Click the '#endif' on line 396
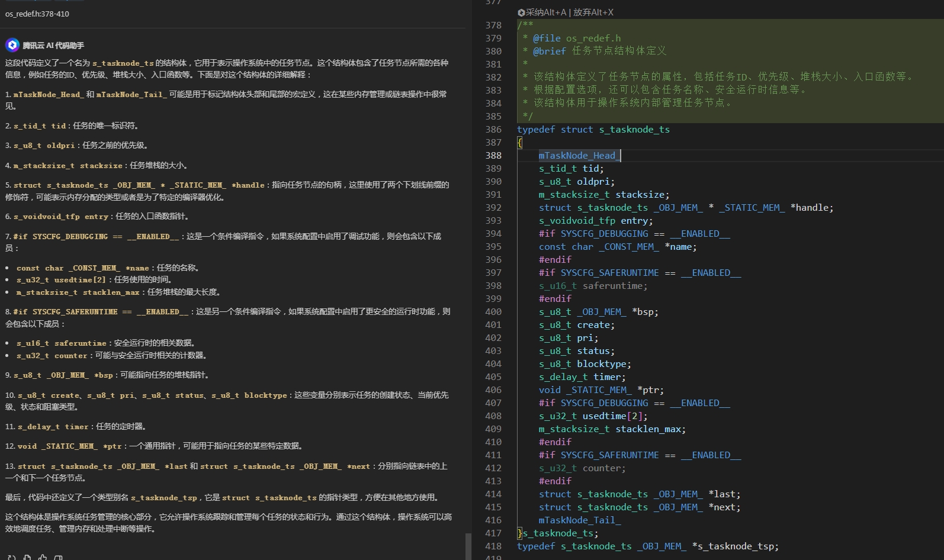 click(556, 260)
